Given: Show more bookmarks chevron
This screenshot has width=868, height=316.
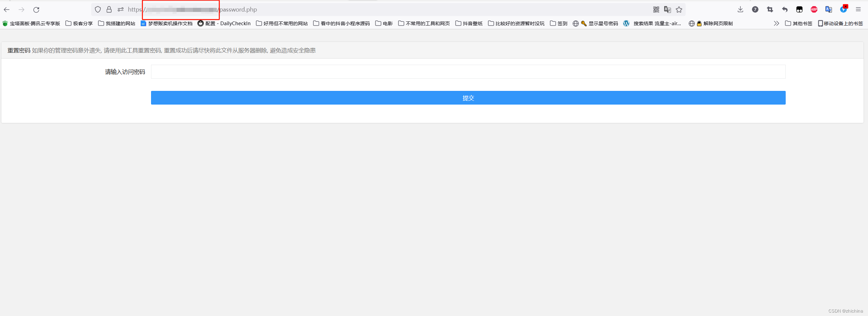Looking at the screenshot, I should (x=776, y=23).
